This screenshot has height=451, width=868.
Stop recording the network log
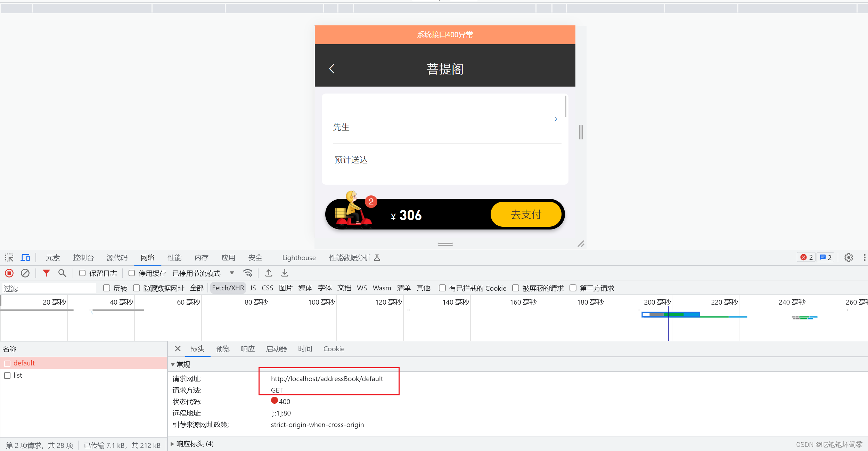coord(9,273)
